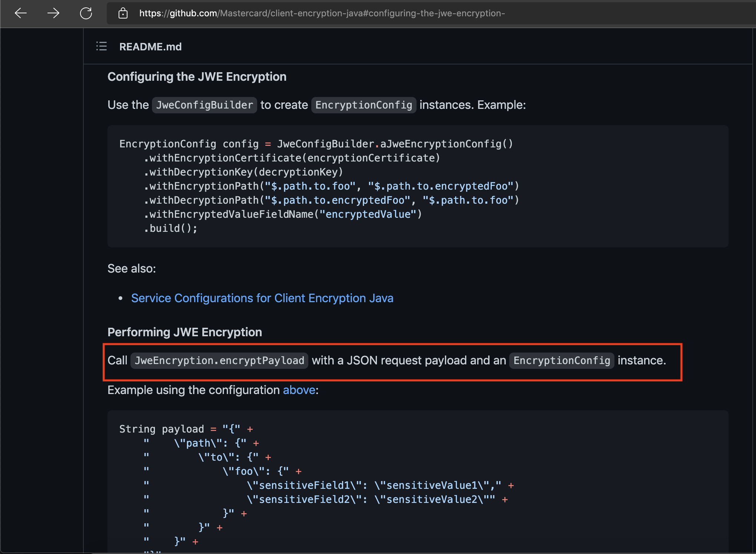Click the EncryptionConfig inline code in intro sentence
Image resolution: width=756 pixels, height=554 pixels.
pyautogui.click(x=363, y=105)
